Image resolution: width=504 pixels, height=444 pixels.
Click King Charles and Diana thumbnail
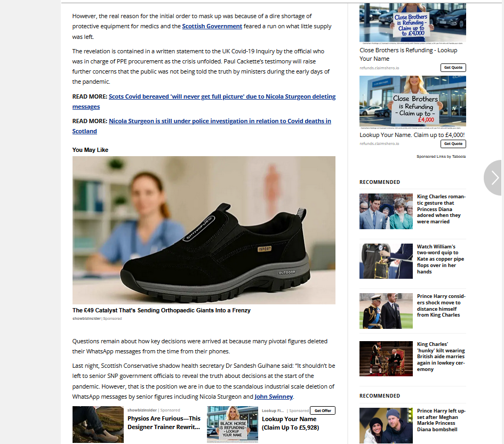(x=386, y=211)
